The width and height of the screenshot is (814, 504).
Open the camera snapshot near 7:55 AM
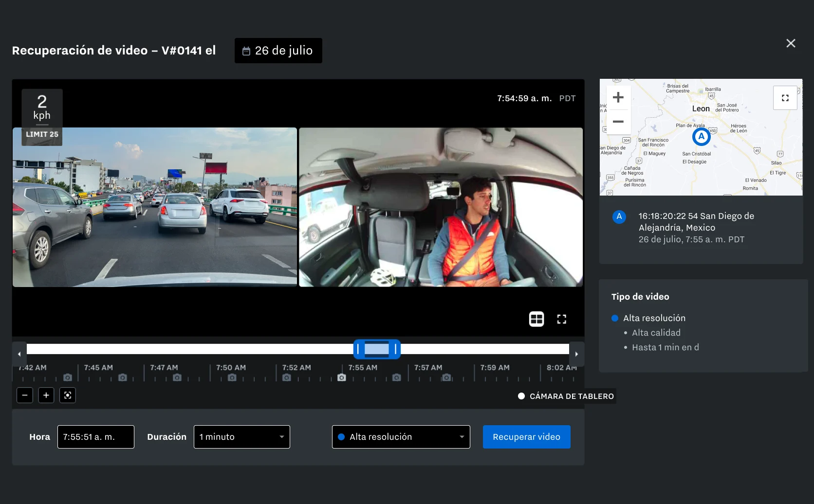pos(342,377)
